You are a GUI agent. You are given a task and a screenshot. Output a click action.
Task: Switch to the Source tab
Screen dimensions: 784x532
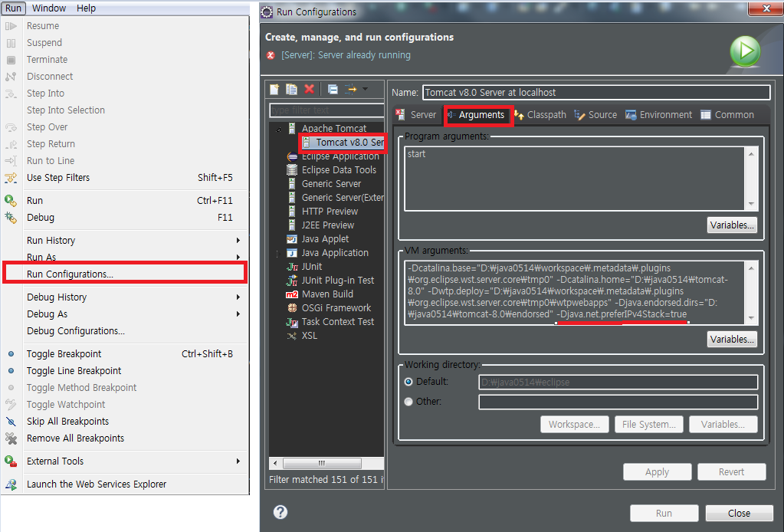595,115
